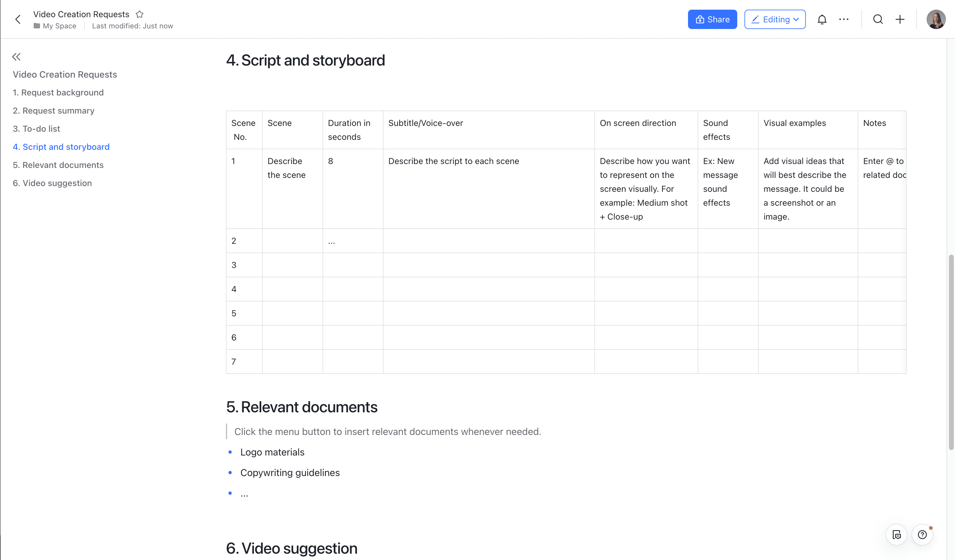Click the Share button
The image size is (955, 560).
coord(712,19)
